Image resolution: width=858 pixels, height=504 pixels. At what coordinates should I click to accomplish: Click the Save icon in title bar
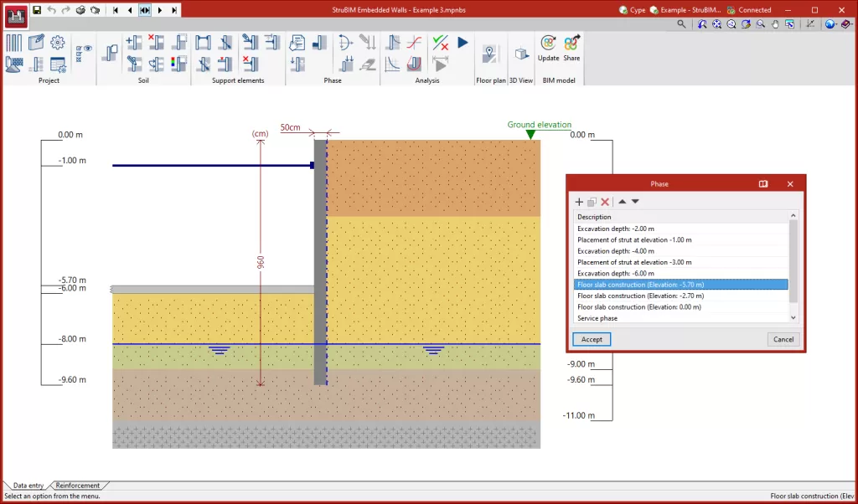point(37,10)
